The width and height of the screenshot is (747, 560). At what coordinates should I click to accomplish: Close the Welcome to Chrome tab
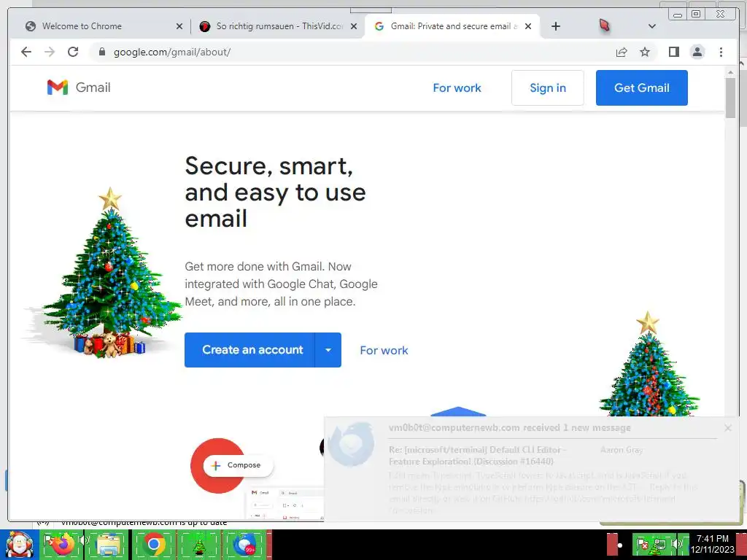point(179,26)
